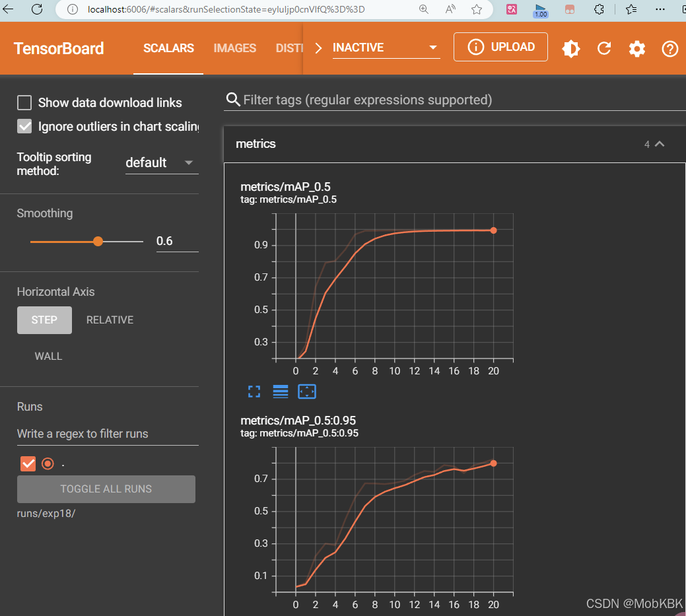This screenshot has height=616, width=686.
Task: Fit domain to data for mAP_0.5 chart
Action: [x=307, y=392]
